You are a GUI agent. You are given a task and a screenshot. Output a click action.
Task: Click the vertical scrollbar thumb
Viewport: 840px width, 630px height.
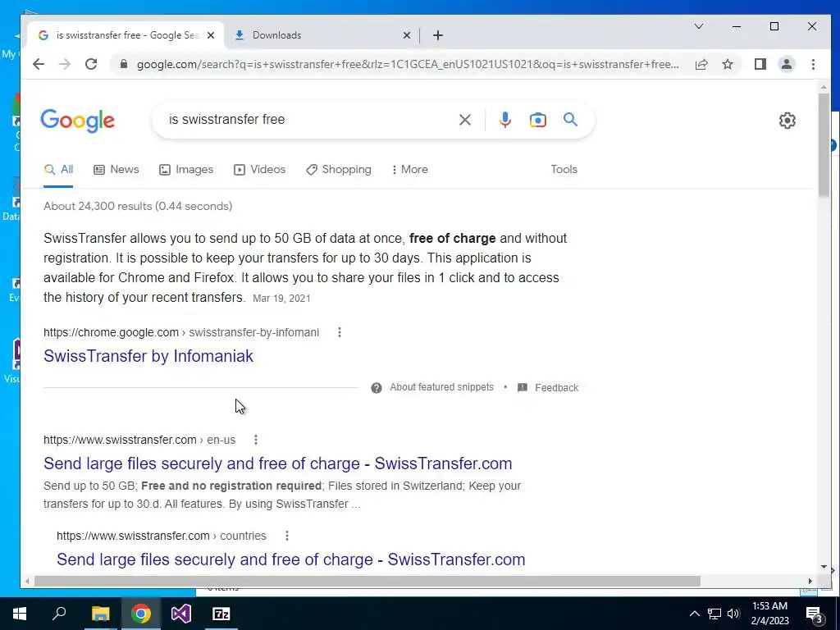824,144
